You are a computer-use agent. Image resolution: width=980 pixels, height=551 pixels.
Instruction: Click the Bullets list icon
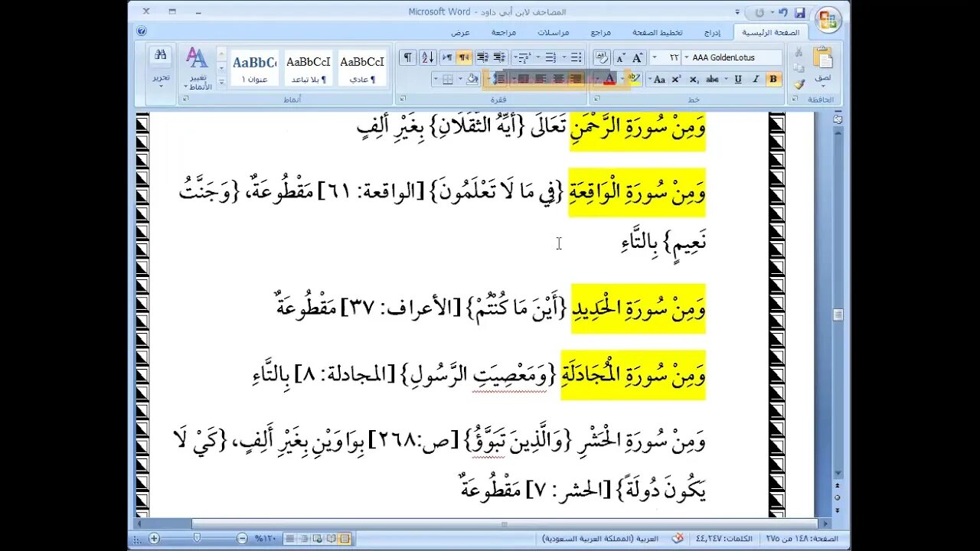click(x=576, y=57)
